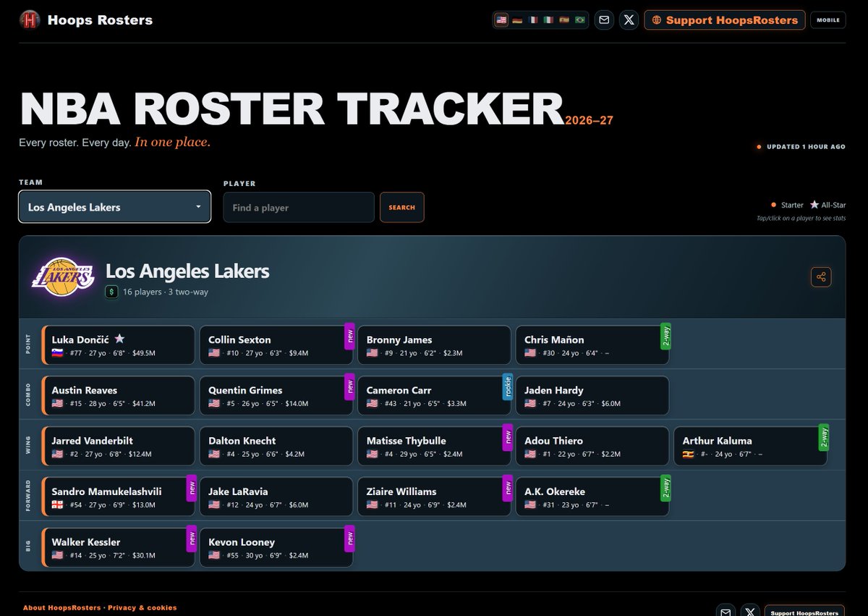
Task: Select the Spanish flag language option
Action: pyautogui.click(x=565, y=20)
